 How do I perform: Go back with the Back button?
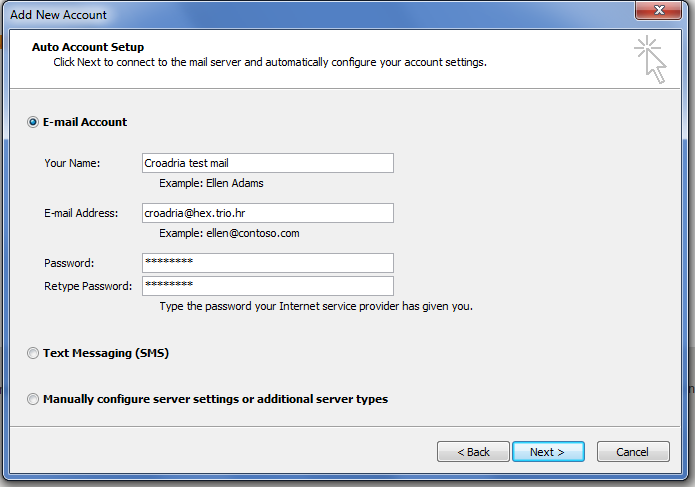point(473,452)
